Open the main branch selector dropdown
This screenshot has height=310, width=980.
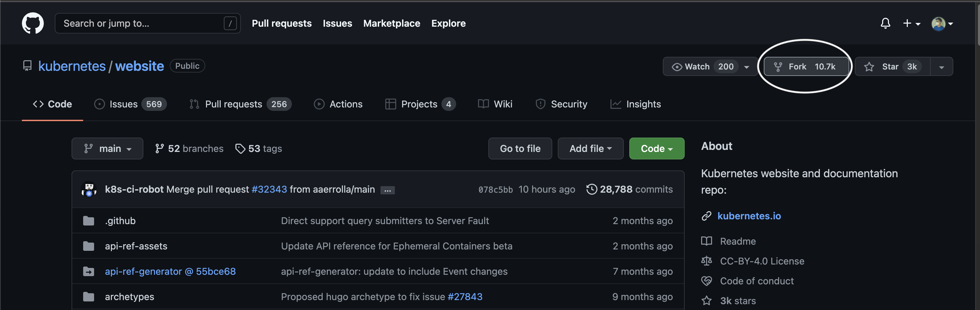[107, 148]
